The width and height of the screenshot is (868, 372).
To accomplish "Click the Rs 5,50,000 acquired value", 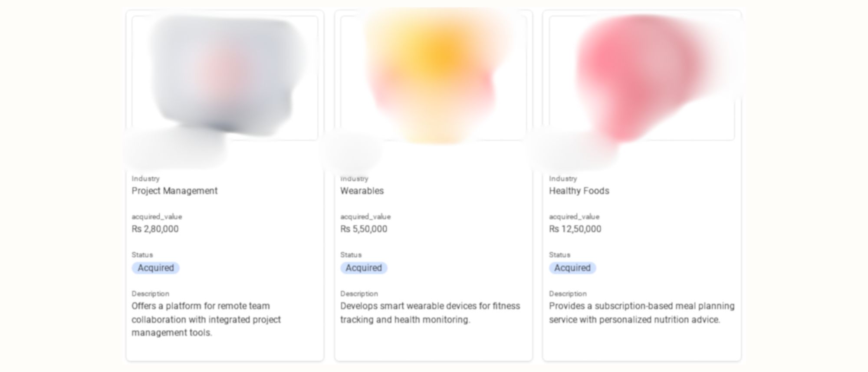I will (364, 229).
